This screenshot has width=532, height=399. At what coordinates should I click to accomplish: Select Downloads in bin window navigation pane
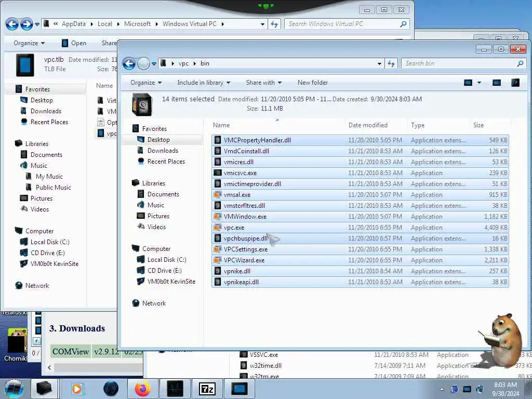[x=163, y=150]
